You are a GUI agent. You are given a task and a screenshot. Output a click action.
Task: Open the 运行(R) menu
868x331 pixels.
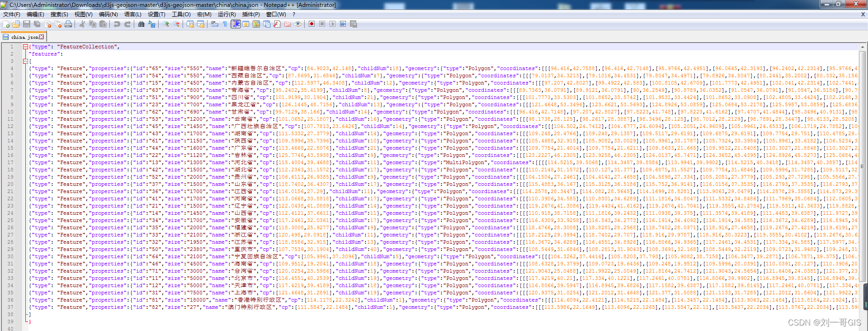pyautogui.click(x=226, y=14)
